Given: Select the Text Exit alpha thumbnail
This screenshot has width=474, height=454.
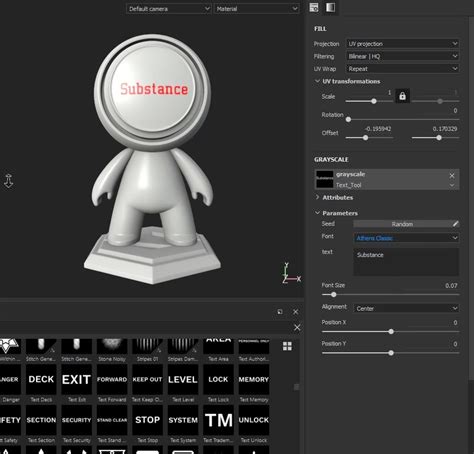Looking at the screenshot, I should click(x=76, y=379).
